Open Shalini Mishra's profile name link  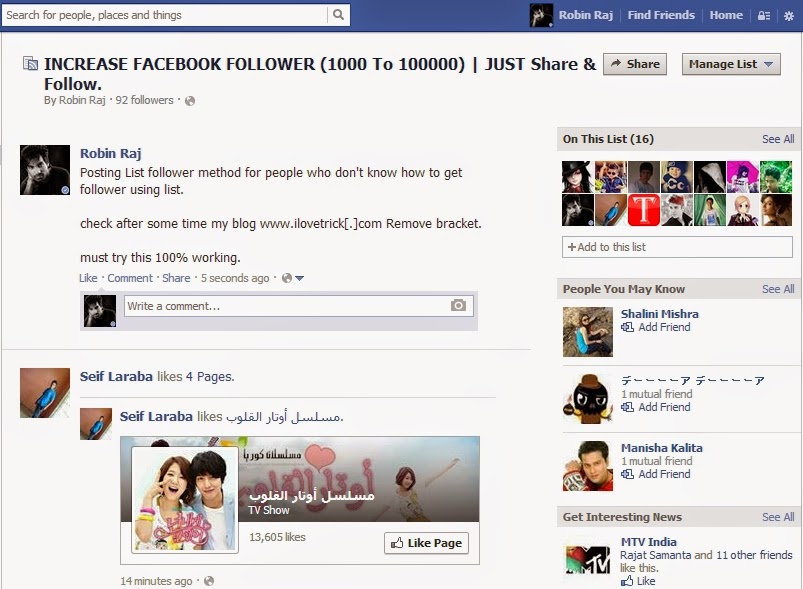tap(660, 314)
